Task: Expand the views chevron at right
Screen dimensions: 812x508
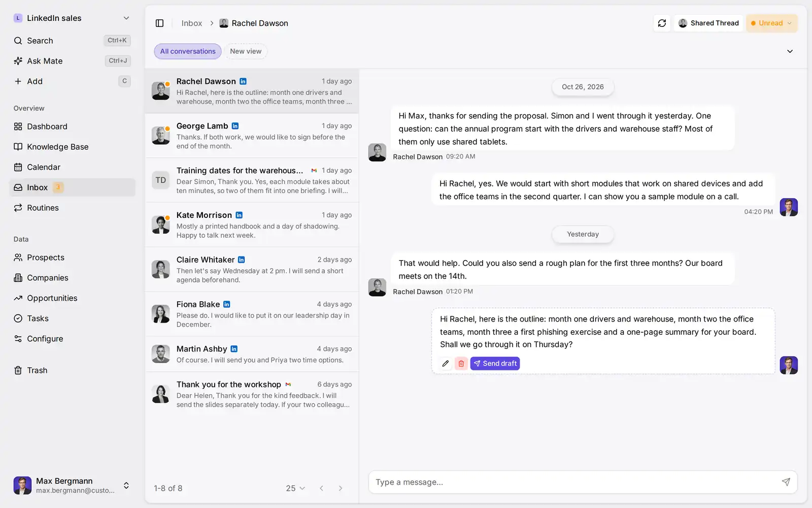Action: point(790,51)
